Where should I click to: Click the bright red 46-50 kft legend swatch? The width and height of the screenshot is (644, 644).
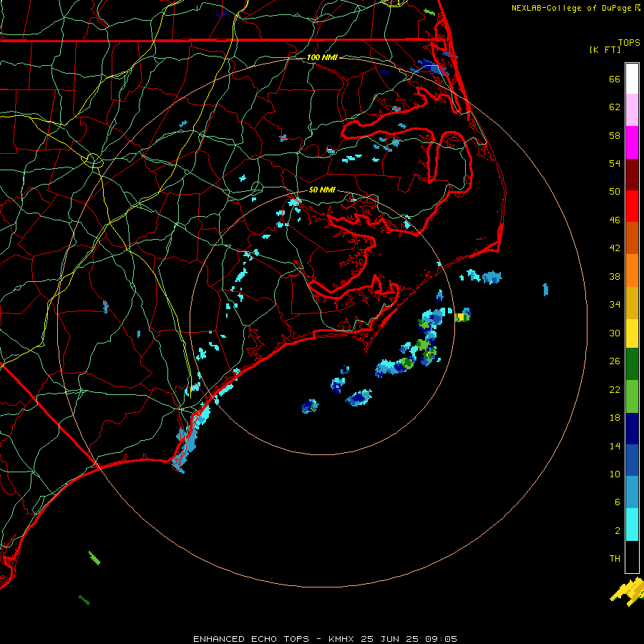pos(632,206)
